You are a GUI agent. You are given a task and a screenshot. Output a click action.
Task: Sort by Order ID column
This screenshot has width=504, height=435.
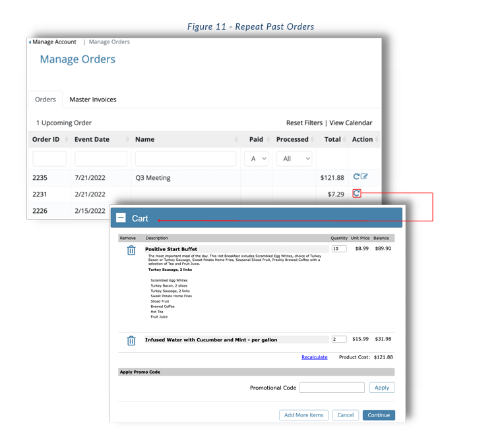(67, 139)
